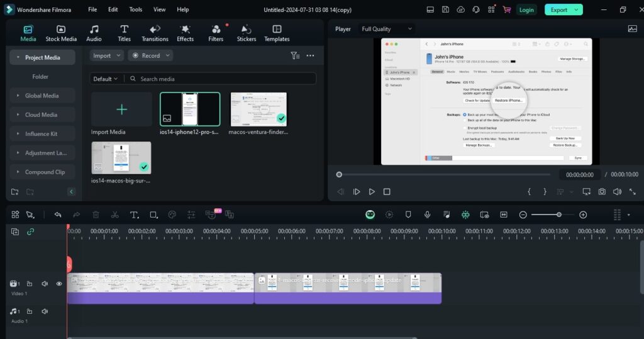Select the ios14-iphone12-pro thumbnail
This screenshot has height=339, width=644.
tap(190, 109)
